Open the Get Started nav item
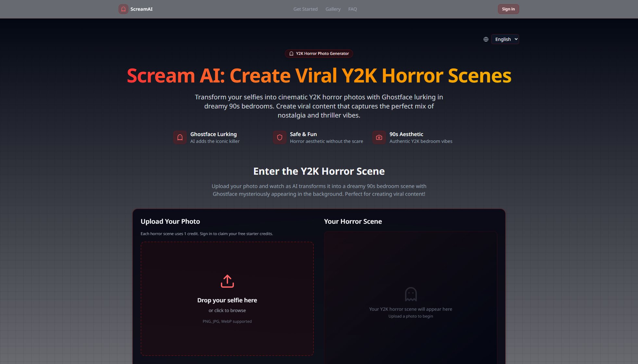 (x=305, y=9)
